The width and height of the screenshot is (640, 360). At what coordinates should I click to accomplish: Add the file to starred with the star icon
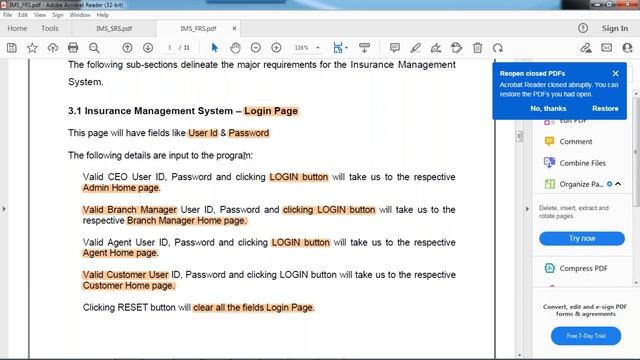tap(32, 48)
